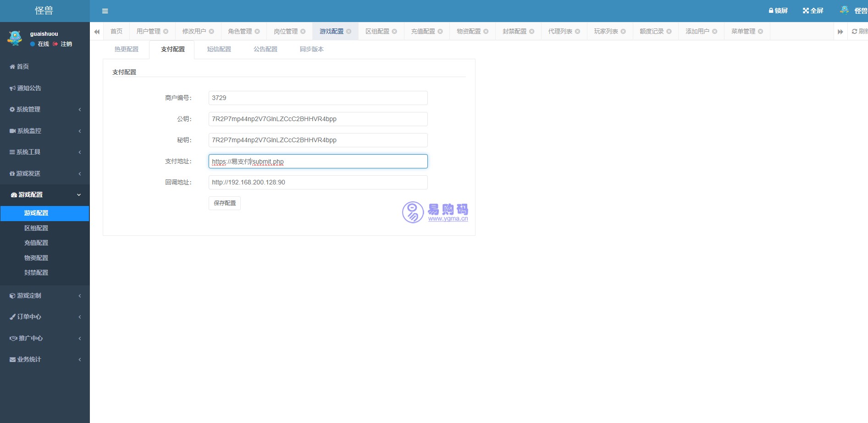Click the refresh icon on the tab bar
The width and height of the screenshot is (868, 423).
855,31
